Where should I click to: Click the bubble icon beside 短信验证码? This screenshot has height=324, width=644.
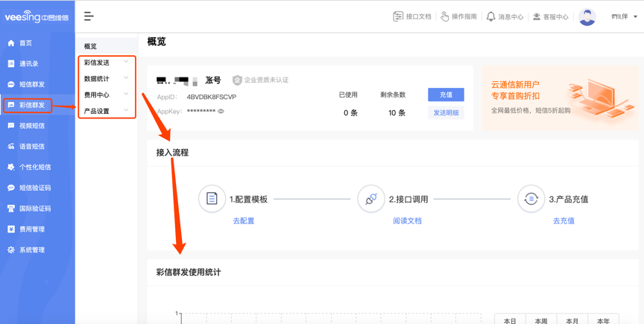click(11, 188)
